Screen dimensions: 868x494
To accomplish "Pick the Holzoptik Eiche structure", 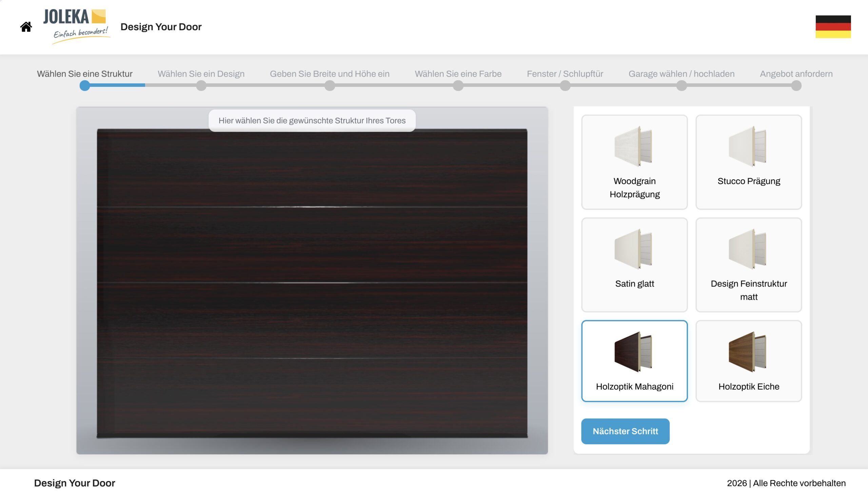I will [749, 361].
